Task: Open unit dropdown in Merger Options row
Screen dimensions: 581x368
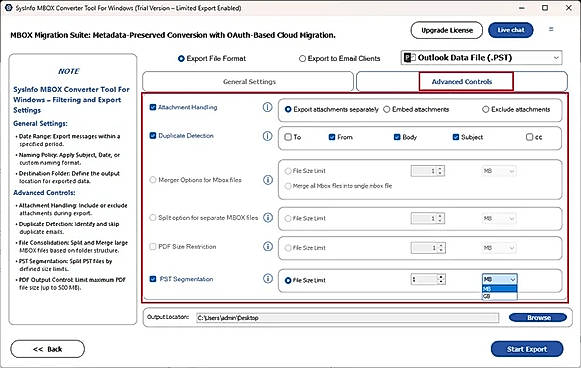Action: tap(499, 171)
